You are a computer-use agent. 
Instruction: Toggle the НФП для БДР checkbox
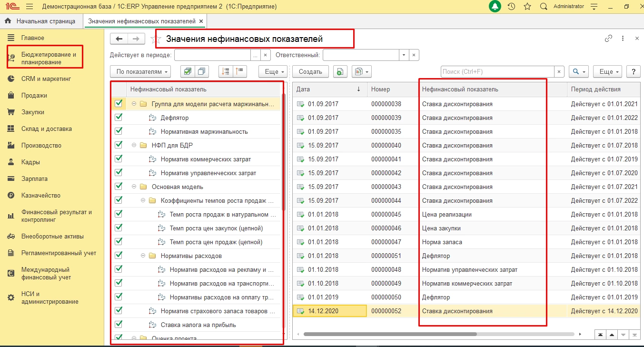pyautogui.click(x=119, y=145)
